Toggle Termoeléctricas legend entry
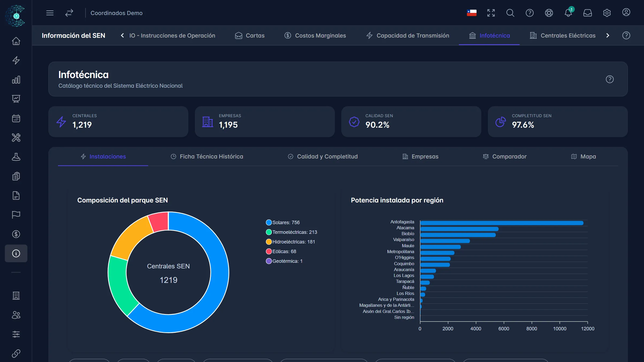 pos(291,232)
